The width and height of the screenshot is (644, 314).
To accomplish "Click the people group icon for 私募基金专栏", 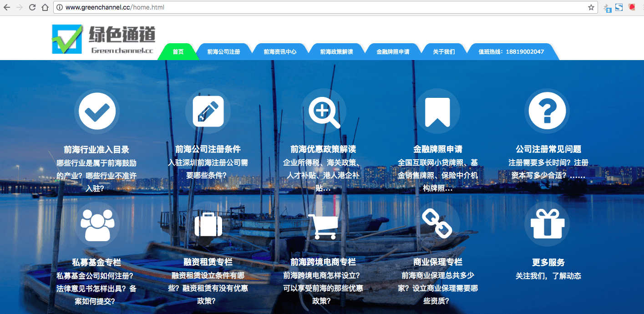I will click(x=97, y=224).
